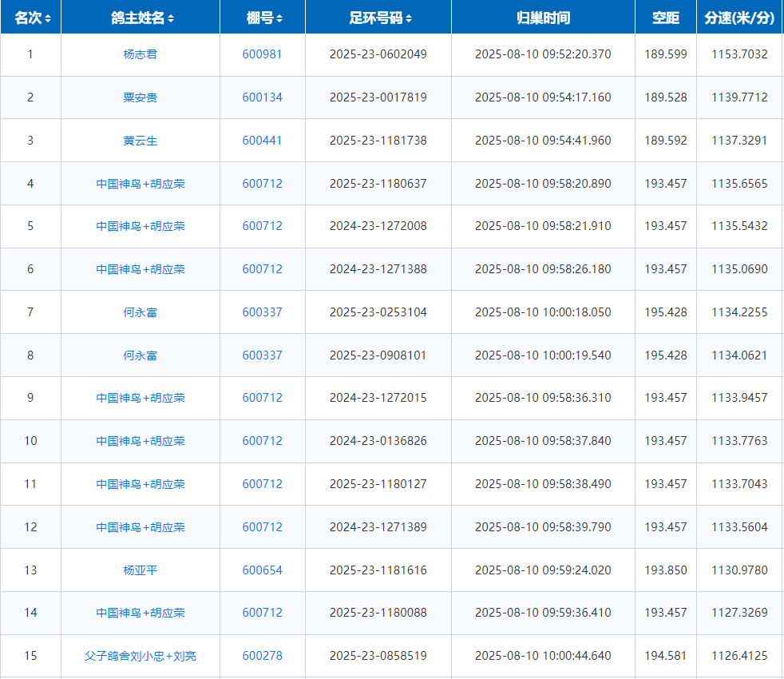Click loft number 600134
This screenshot has width=784, height=679.
[x=262, y=97]
